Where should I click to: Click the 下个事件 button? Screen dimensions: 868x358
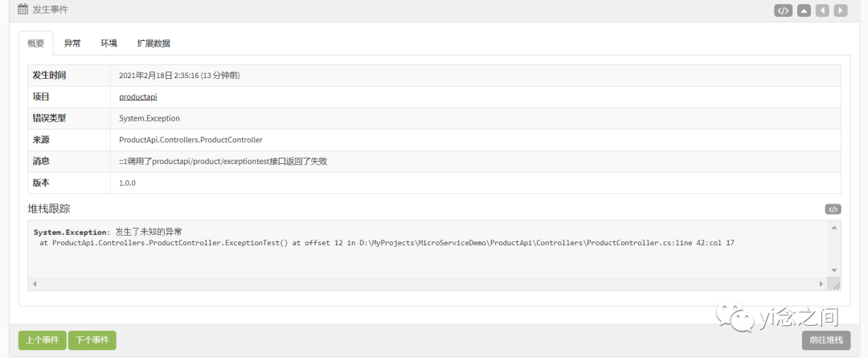point(92,340)
